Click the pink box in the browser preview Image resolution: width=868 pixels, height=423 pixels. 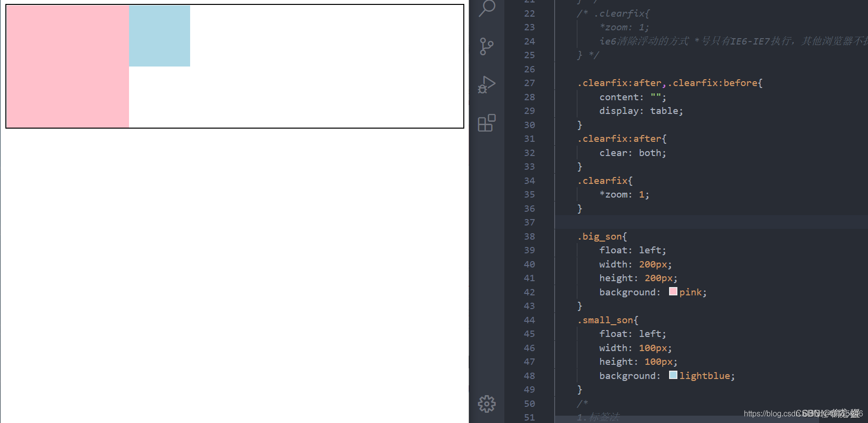[x=67, y=67]
